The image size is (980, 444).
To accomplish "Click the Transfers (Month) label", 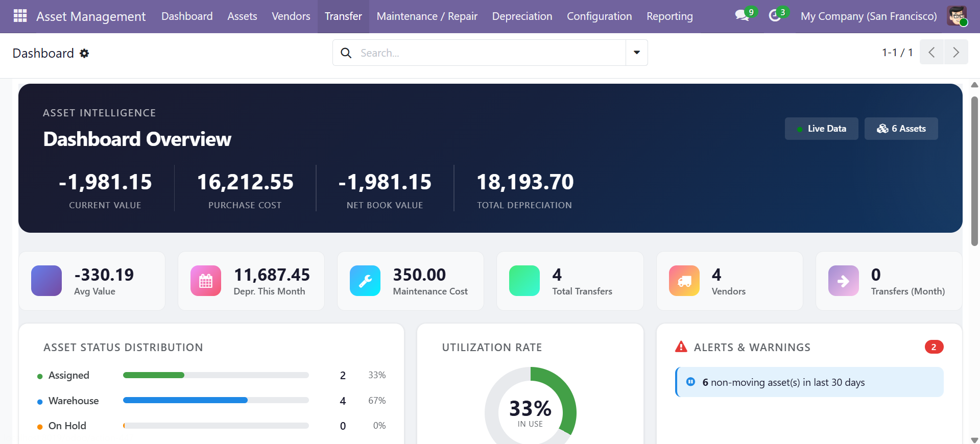I will pyautogui.click(x=908, y=291).
